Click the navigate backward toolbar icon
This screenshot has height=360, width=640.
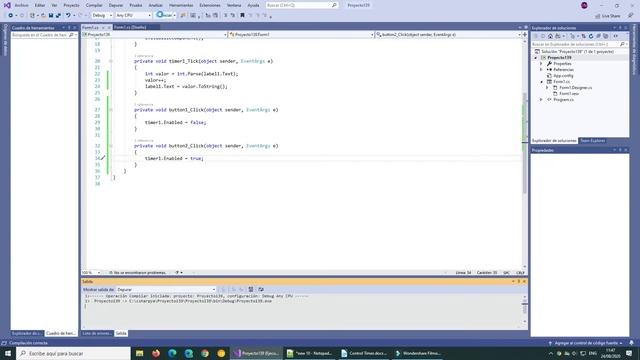point(11,16)
